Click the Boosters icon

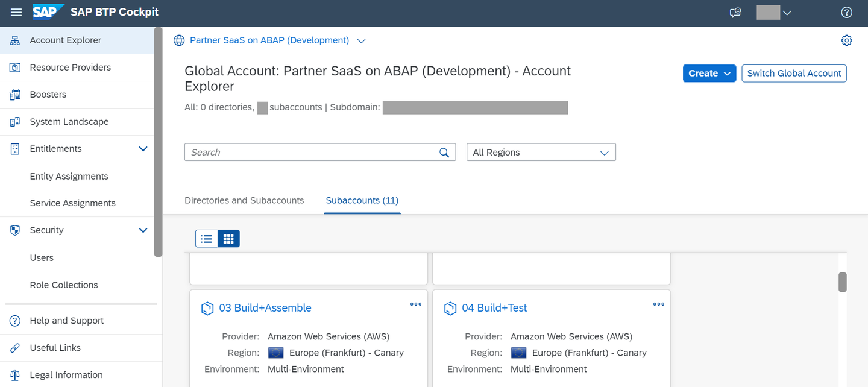click(x=16, y=95)
